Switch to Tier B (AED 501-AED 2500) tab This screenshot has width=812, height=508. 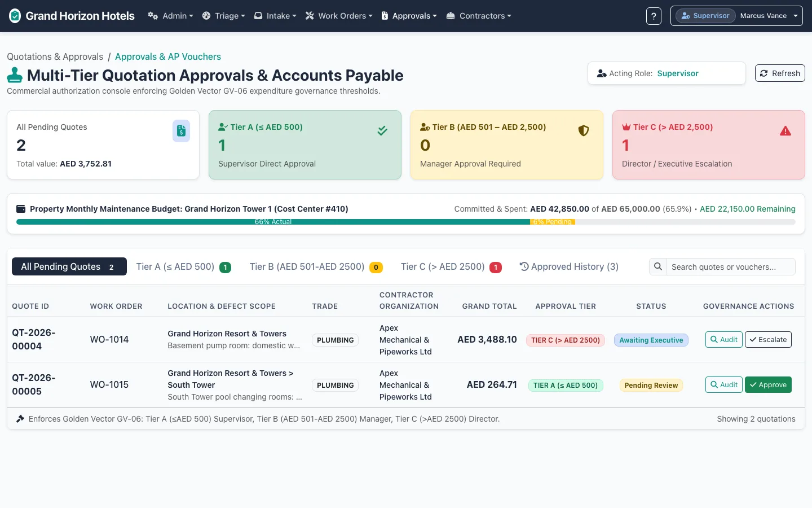[316, 266]
